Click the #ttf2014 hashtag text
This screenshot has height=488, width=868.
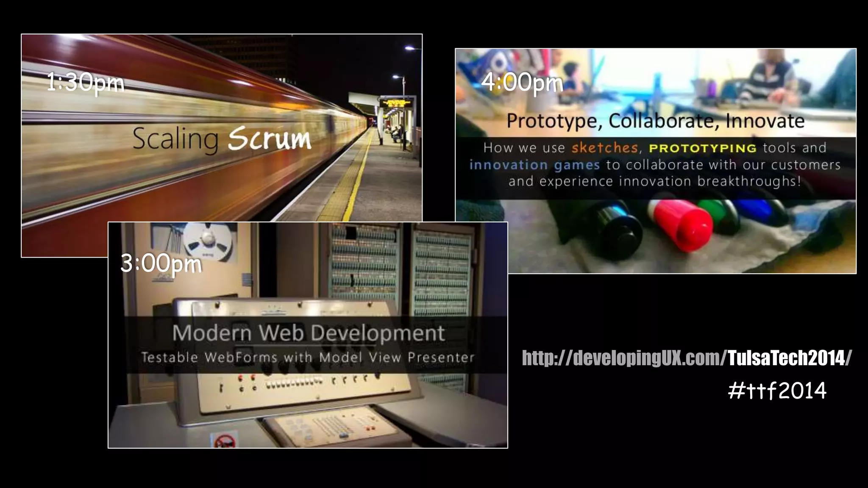coord(777,391)
